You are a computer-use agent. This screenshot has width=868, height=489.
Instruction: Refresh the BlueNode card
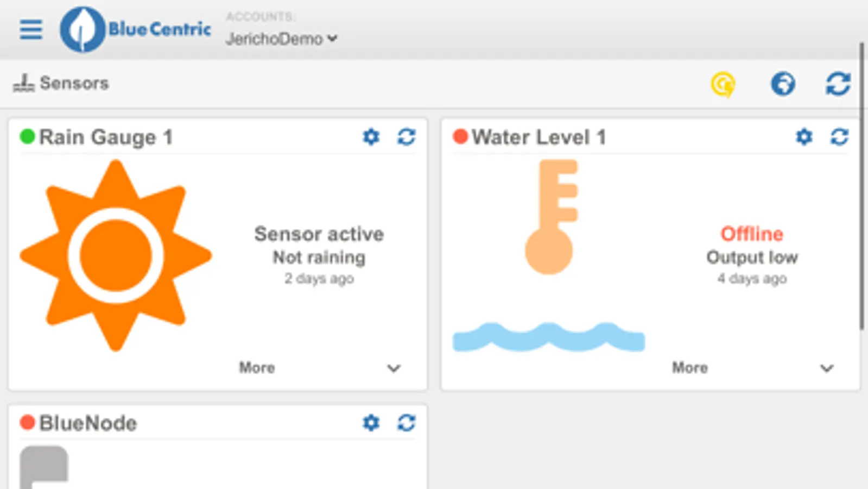pos(407,423)
